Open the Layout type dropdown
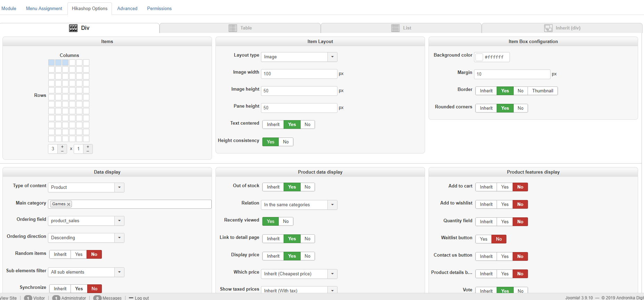 [332, 57]
